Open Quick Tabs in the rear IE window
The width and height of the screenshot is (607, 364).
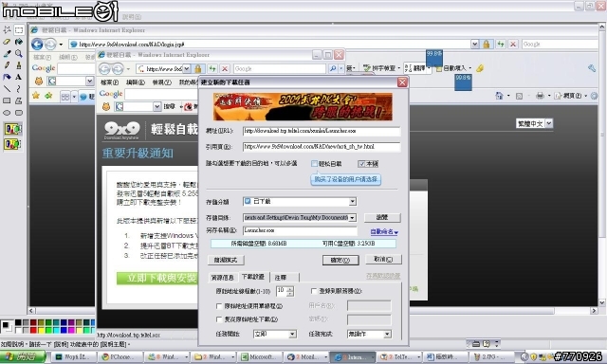65,97
